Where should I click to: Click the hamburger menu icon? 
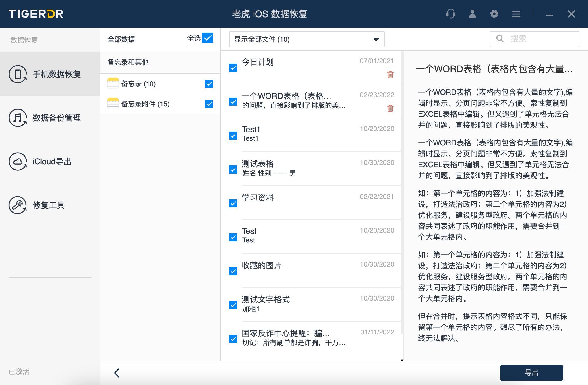516,14
